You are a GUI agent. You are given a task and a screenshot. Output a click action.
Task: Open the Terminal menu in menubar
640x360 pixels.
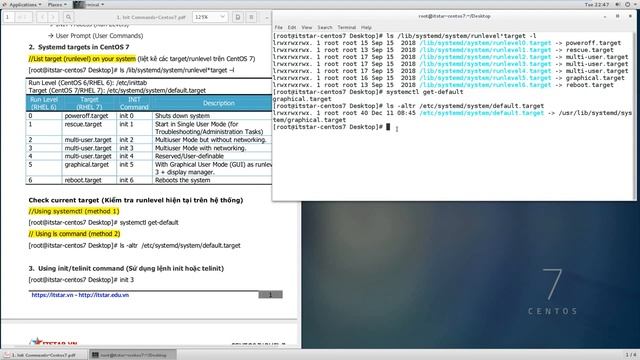pos(347,27)
